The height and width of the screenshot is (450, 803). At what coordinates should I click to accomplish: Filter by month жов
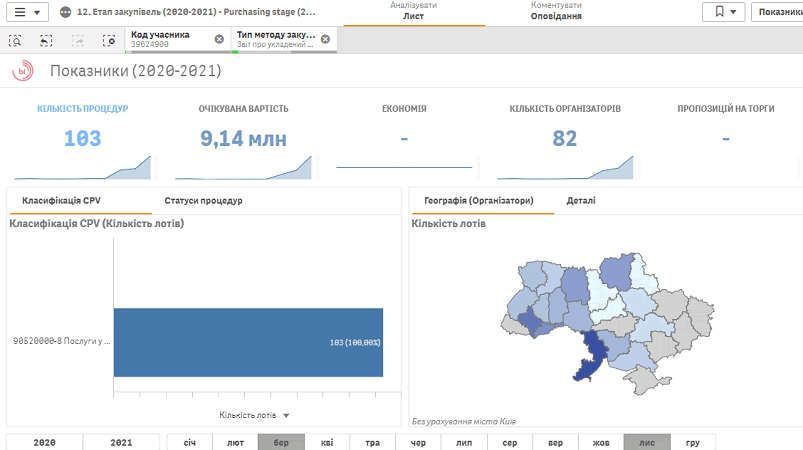[x=601, y=442]
